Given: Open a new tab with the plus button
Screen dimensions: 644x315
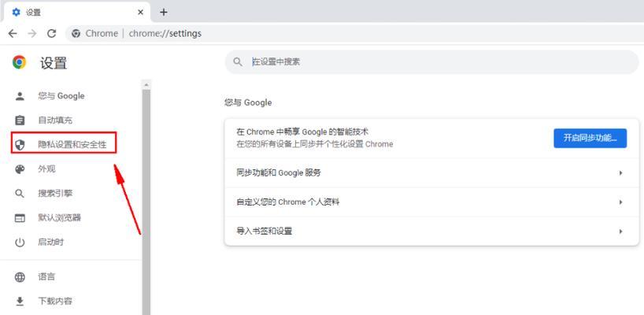Looking at the screenshot, I should tap(164, 13).
